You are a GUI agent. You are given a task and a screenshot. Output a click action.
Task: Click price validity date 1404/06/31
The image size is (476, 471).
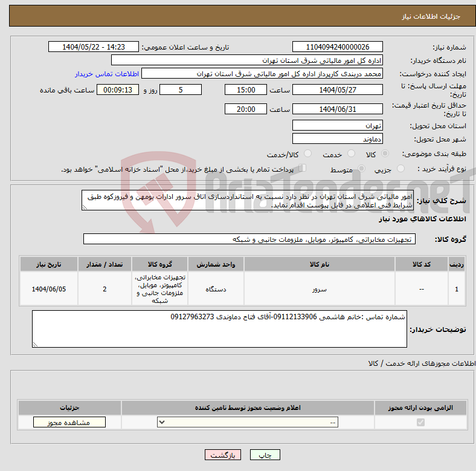pyautogui.click(x=337, y=109)
